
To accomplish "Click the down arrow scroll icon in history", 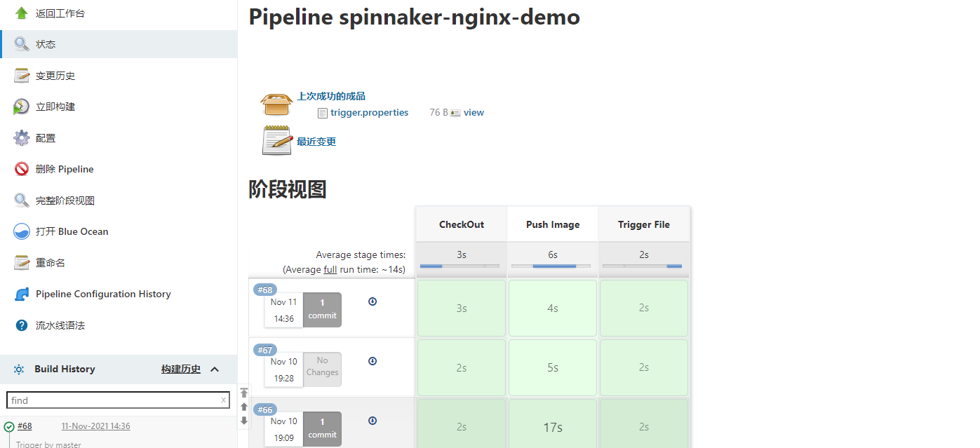I will [x=244, y=421].
